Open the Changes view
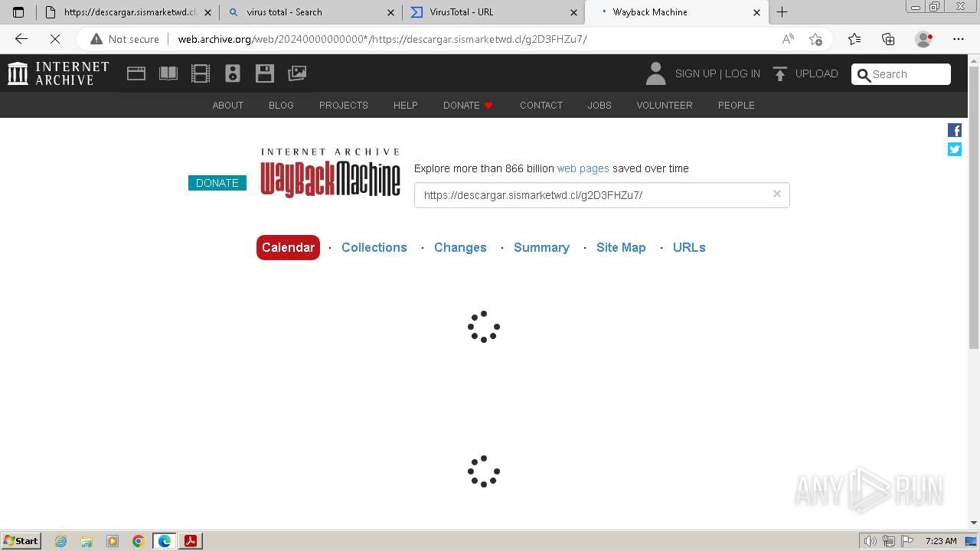Viewport: 980px width, 551px height. coord(460,247)
